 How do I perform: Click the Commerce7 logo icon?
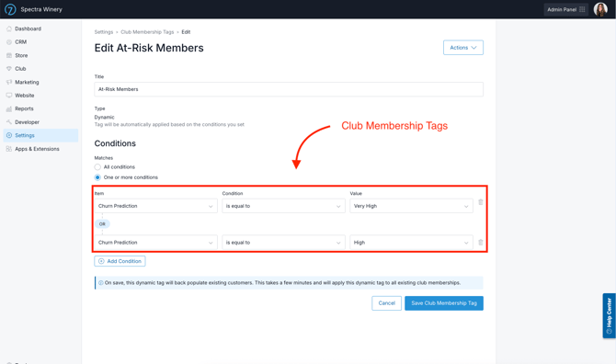point(10,9)
